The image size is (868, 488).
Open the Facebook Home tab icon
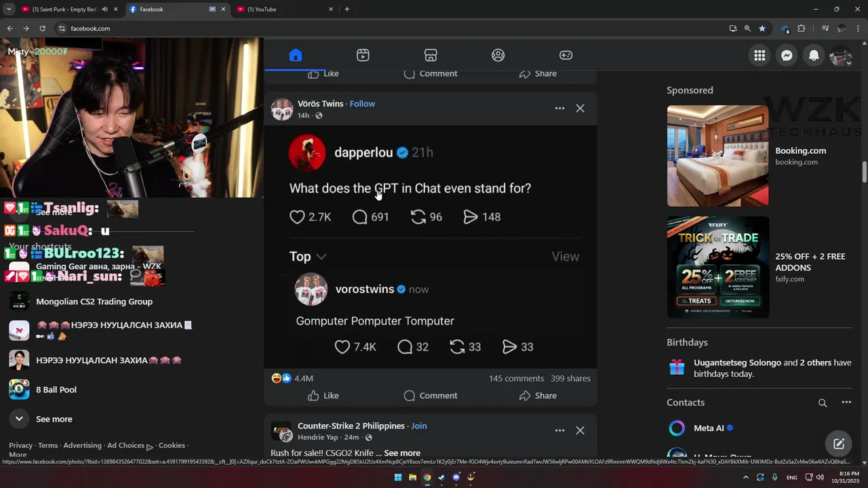tap(295, 56)
